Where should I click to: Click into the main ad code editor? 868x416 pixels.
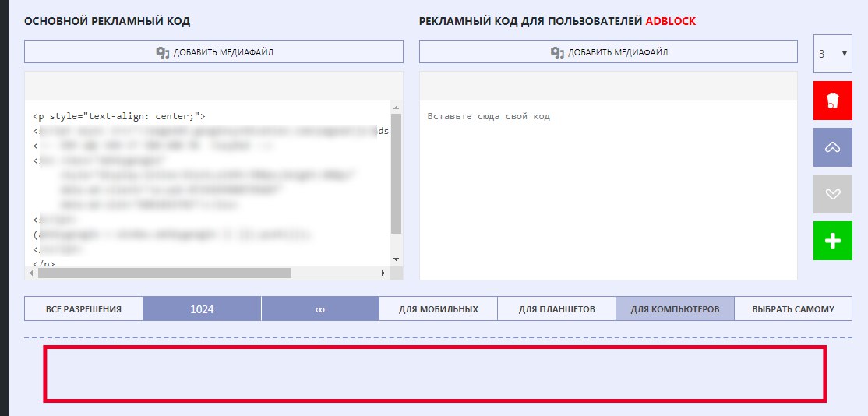pyautogui.click(x=207, y=182)
